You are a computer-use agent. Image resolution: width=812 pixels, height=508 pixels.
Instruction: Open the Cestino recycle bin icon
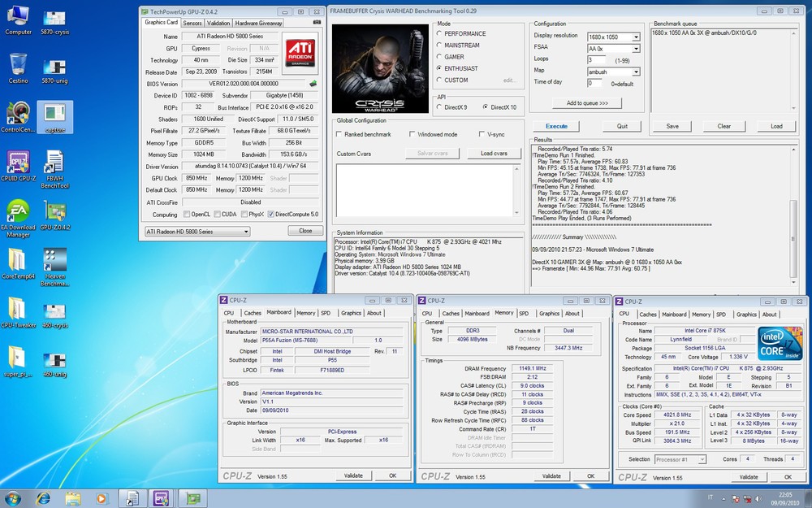point(18,68)
